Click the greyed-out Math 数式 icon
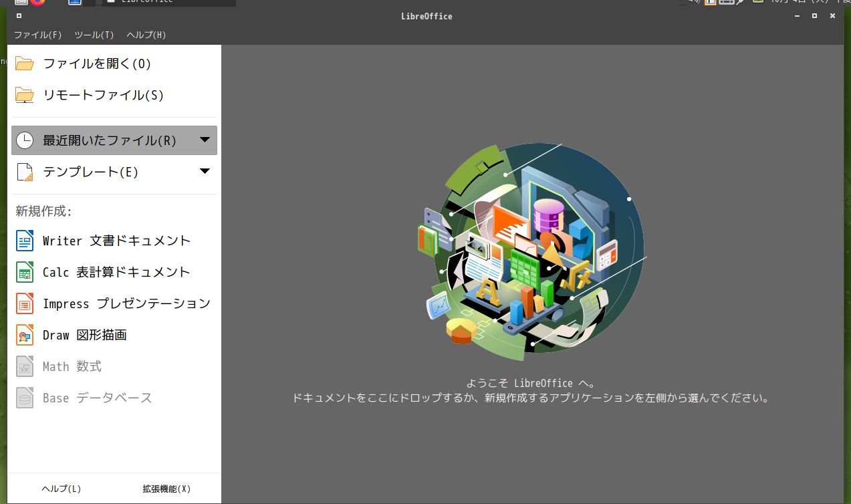Screen dimensions: 851x504 [25, 366]
